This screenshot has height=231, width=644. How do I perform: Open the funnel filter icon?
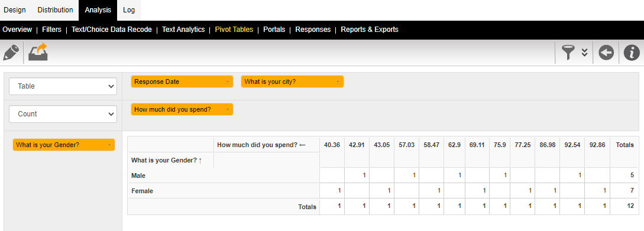(568, 53)
